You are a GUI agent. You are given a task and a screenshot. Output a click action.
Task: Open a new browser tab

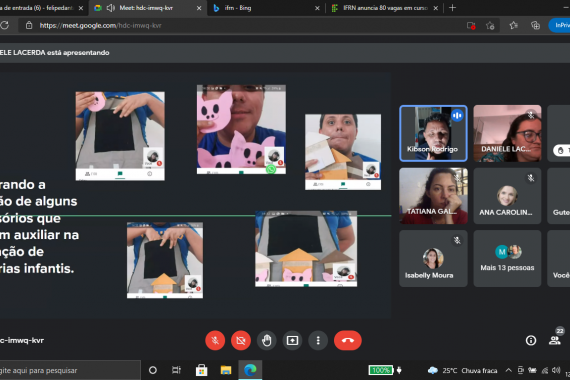tap(452, 8)
